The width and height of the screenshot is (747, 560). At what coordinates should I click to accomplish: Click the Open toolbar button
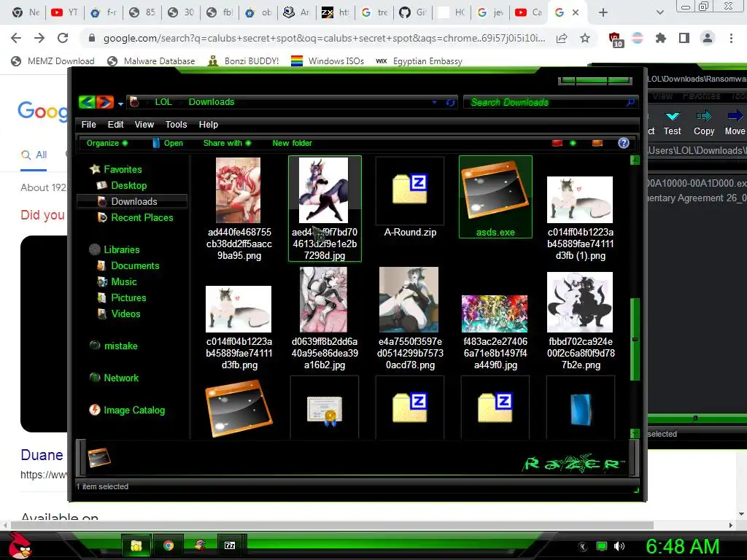click(x=168, y=143)
